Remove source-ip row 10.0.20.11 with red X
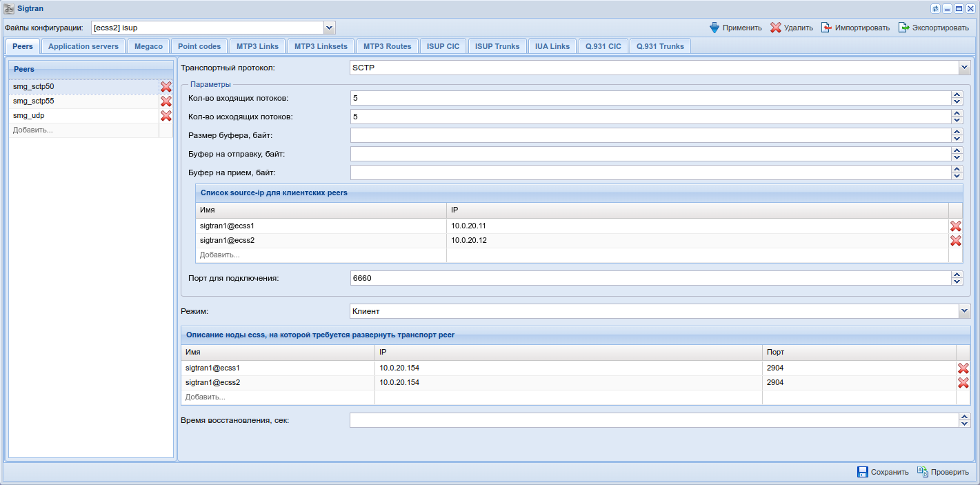Image resolution: width=980 pixels, height=485 pixels. pyautogui.click(x=956, y=226)
